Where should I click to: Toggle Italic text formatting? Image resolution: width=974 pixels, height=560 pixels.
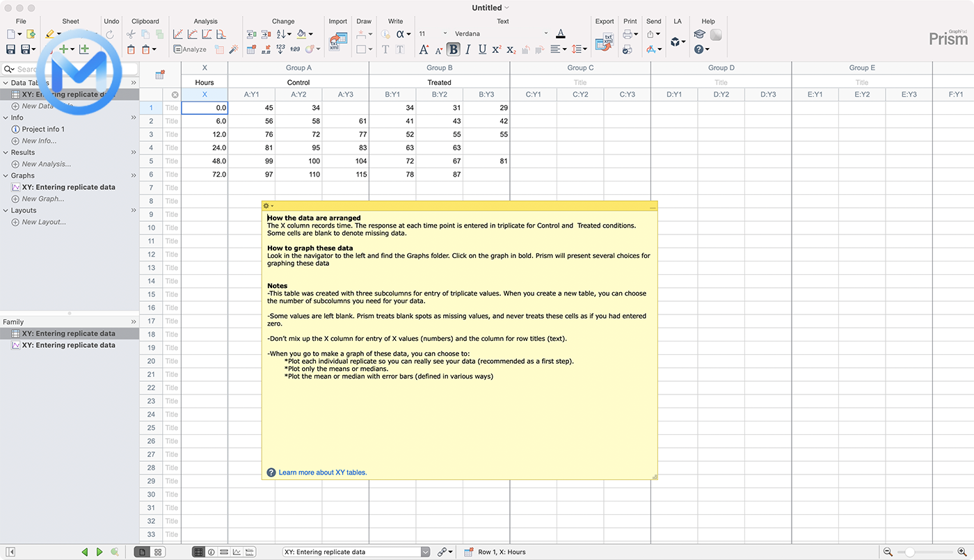click(x=468, y=49)
